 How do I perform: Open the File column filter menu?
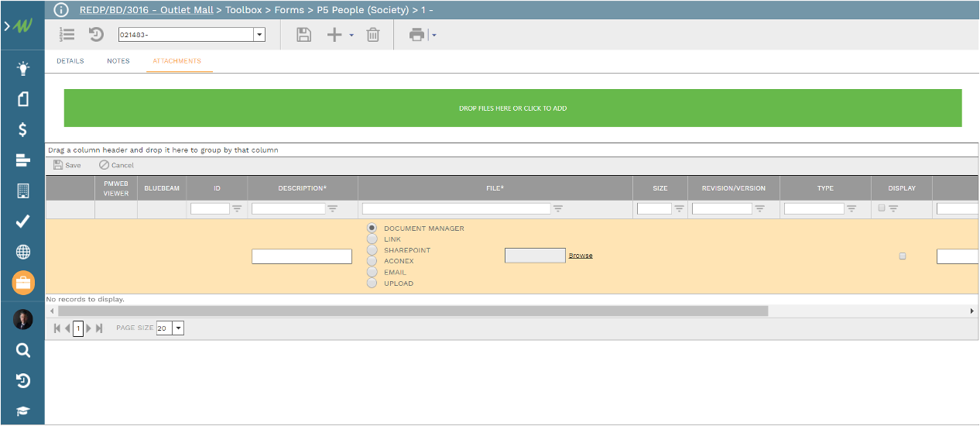557,208
